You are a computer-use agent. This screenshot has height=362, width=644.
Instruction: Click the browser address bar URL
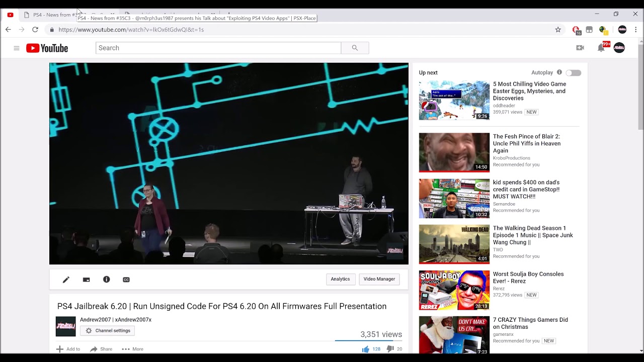coord(131,30)
